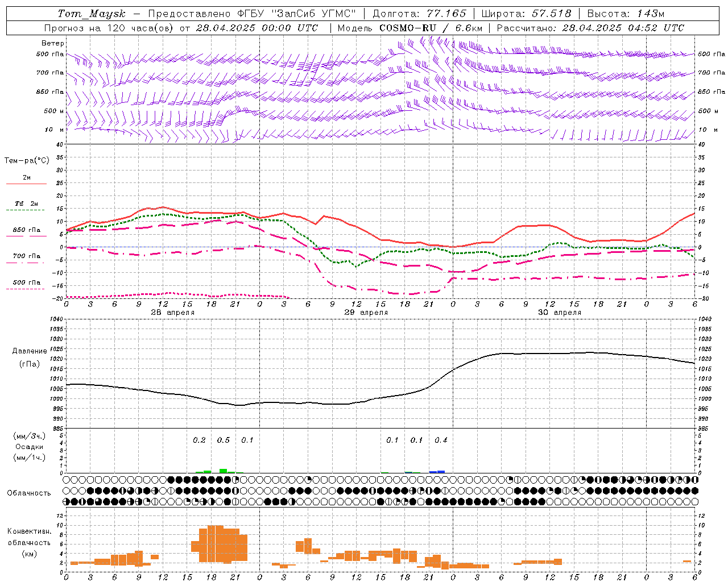This screenshot has height=582, width=728.
Task: Select the (мм/3ч.) unit label
Action: [30, 436]
